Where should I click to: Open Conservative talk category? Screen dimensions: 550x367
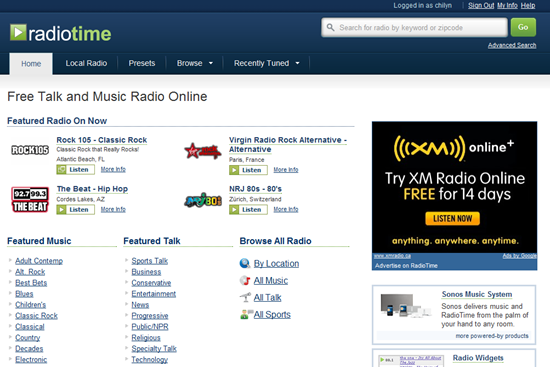151,283
